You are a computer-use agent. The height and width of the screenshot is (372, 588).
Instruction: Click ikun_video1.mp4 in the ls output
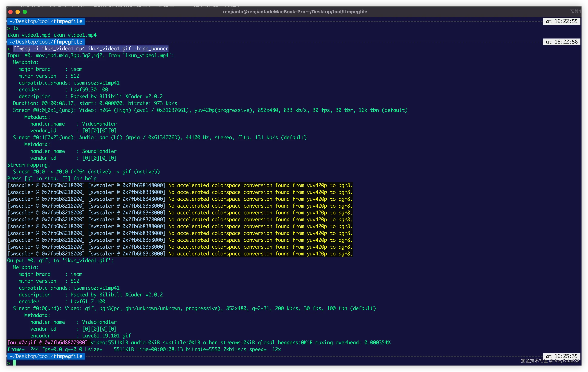point(75,35)
